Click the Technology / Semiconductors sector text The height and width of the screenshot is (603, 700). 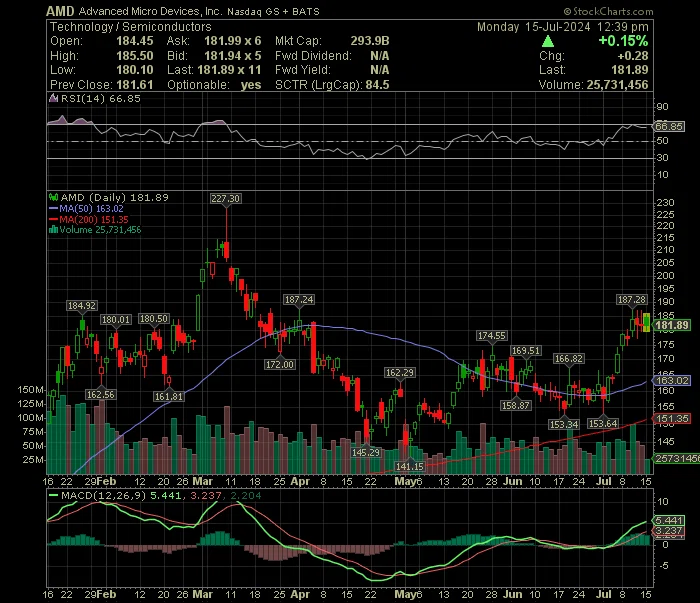click(130, 26)
